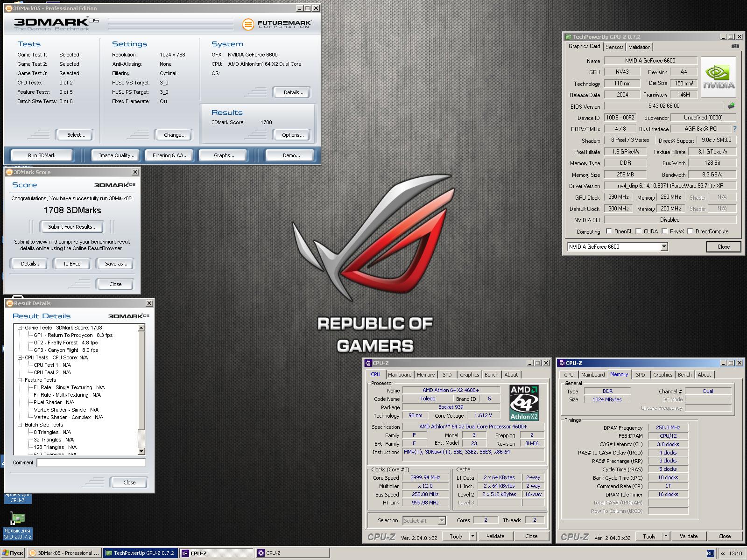The image size is (747, 560).
Task: Click Run 3DMark button
Action: 42,155
